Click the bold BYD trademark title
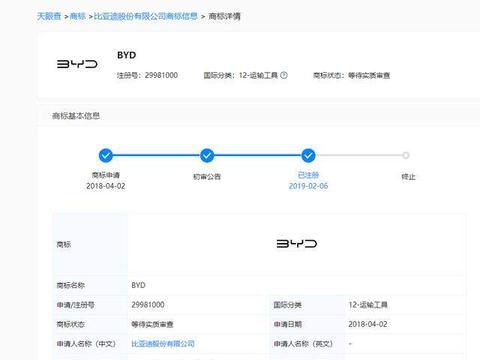The height and width of the screenshot is (360, 480). pyautogui.click(x=126, y=55)
